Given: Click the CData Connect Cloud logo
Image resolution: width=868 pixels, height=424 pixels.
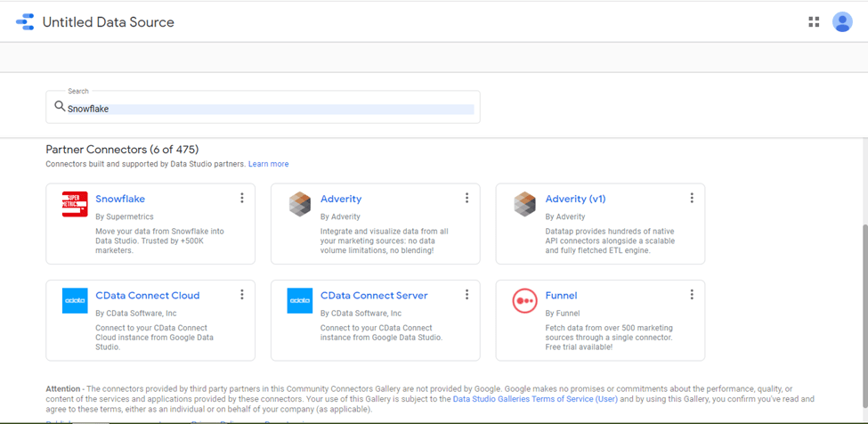Looking at the screenshot, I should (75, 300).
